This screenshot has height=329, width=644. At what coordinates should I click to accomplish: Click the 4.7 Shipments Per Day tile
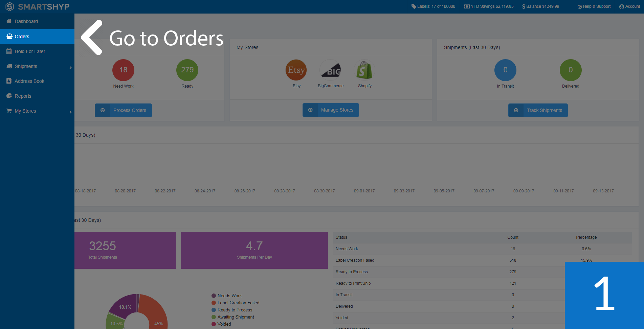(x=254, y=250)
